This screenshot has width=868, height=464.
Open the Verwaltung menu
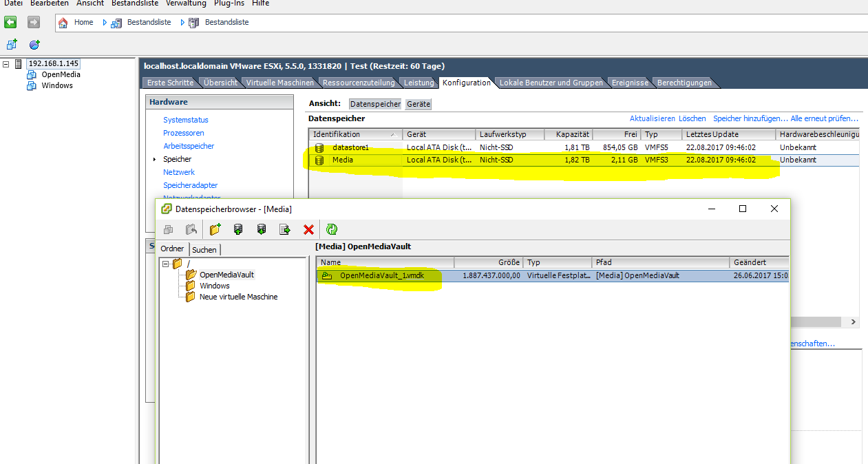pyautogui.click(x=186, y=3)
